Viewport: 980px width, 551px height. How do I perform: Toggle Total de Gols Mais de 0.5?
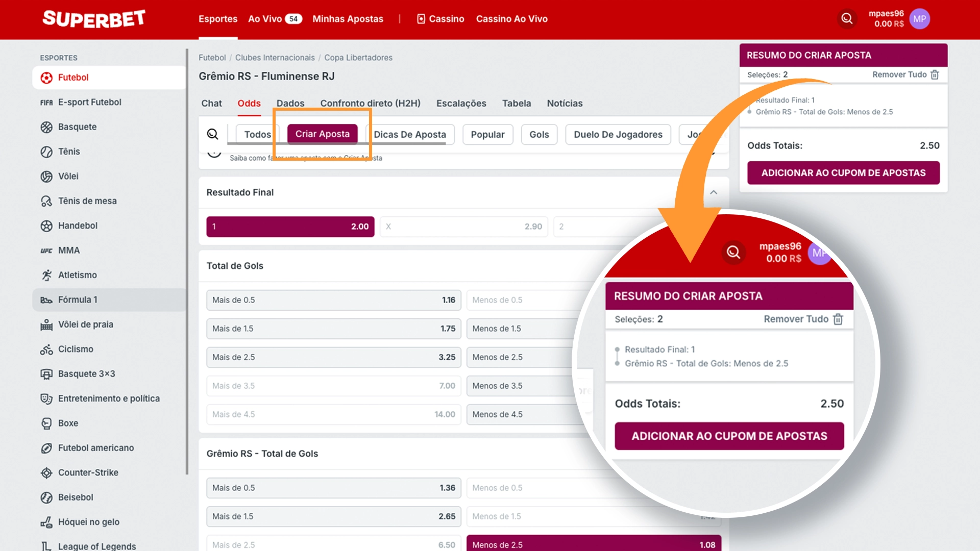click(334, 300)
